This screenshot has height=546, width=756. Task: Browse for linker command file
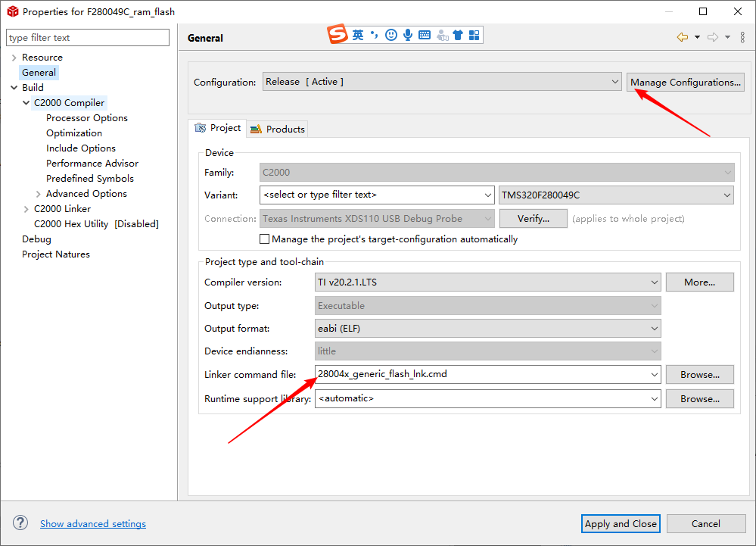pos(699,374)
